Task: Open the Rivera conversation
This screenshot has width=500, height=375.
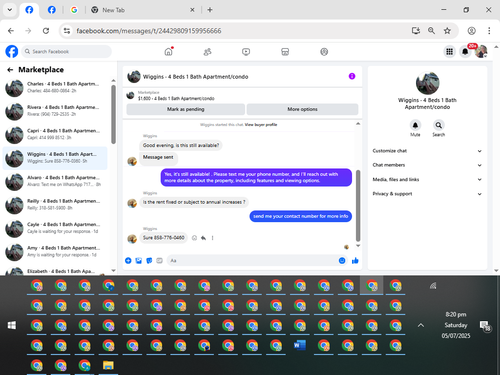Action: tap(55, 111)
